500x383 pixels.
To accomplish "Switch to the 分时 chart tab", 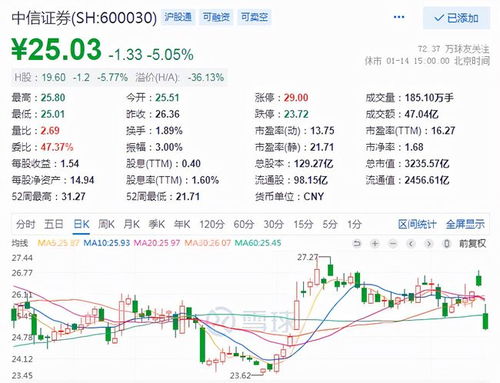I will coord(25,224).
